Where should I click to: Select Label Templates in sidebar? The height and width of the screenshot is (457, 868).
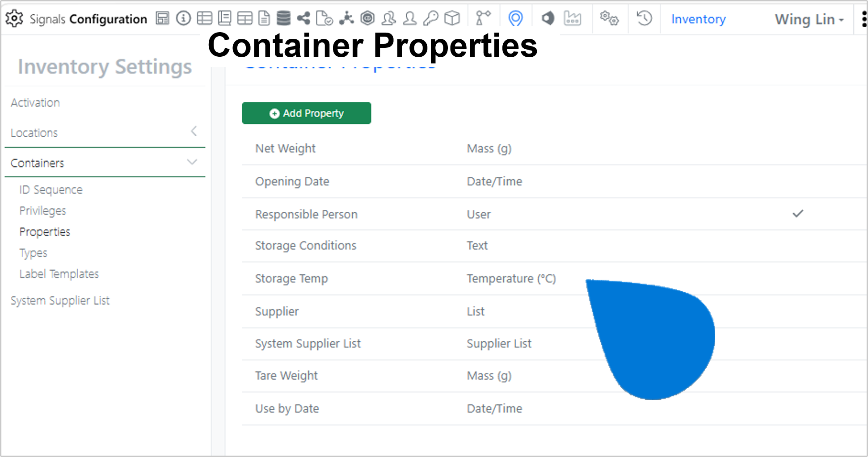coord(59,274)
